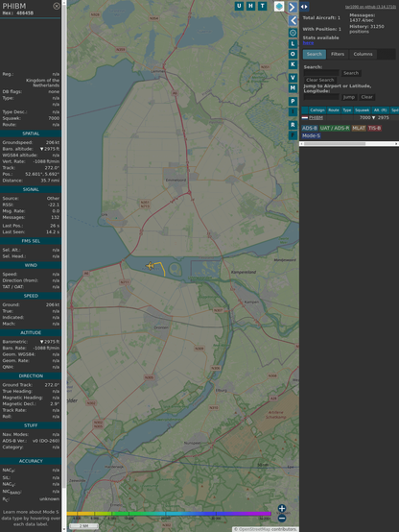Viewport: 399px width, 532px height.
Task: Zoom in with plus button
Action: [282, 508]
